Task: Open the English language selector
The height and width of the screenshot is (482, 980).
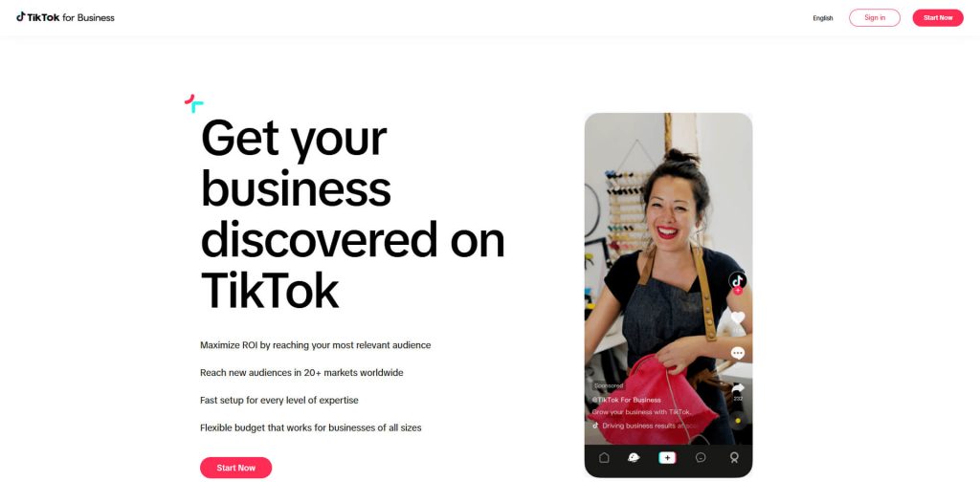Action: click(822, 18)
